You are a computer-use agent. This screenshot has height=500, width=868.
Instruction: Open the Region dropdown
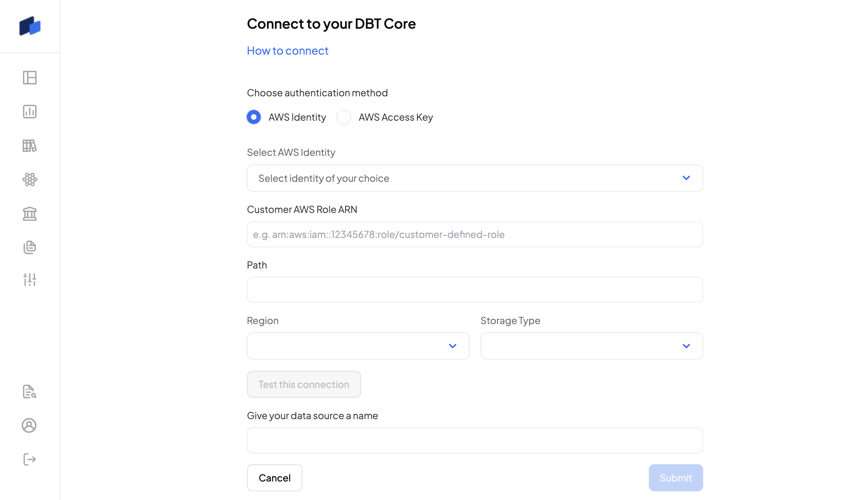(358, 346)
